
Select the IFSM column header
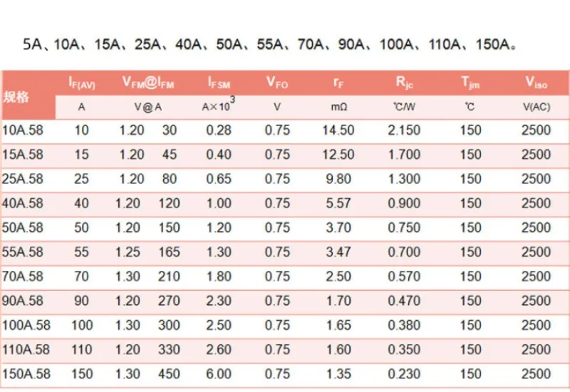(219, 83)
